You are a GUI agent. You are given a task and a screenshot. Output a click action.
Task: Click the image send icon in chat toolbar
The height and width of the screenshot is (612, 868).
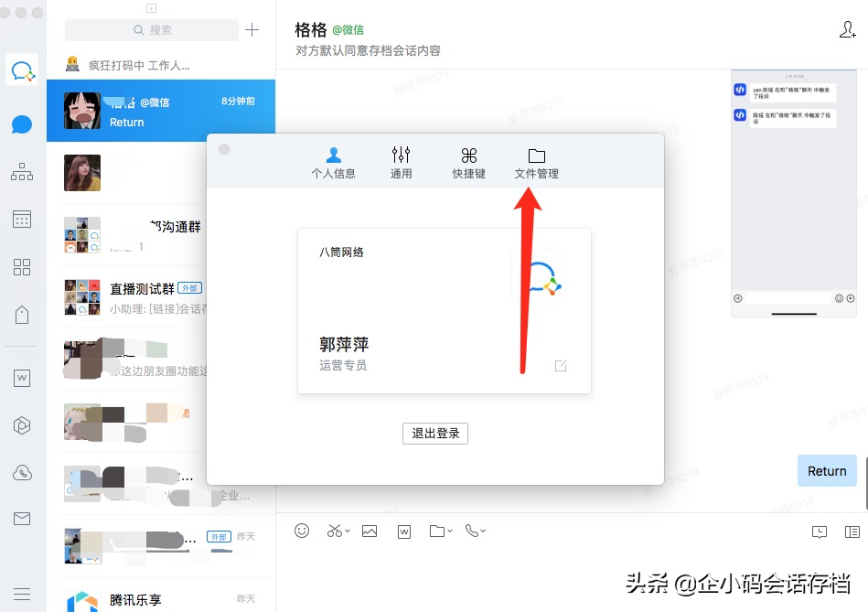coord(370,531)
